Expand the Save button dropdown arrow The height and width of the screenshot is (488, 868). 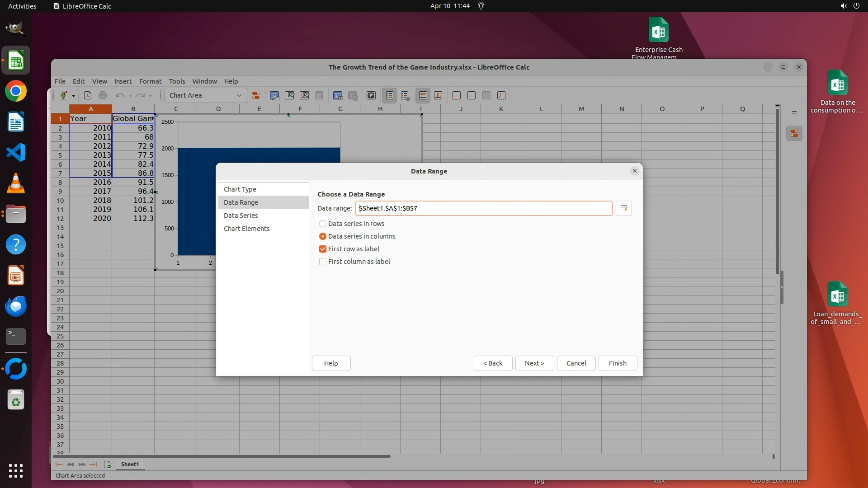tap(73, 95)
